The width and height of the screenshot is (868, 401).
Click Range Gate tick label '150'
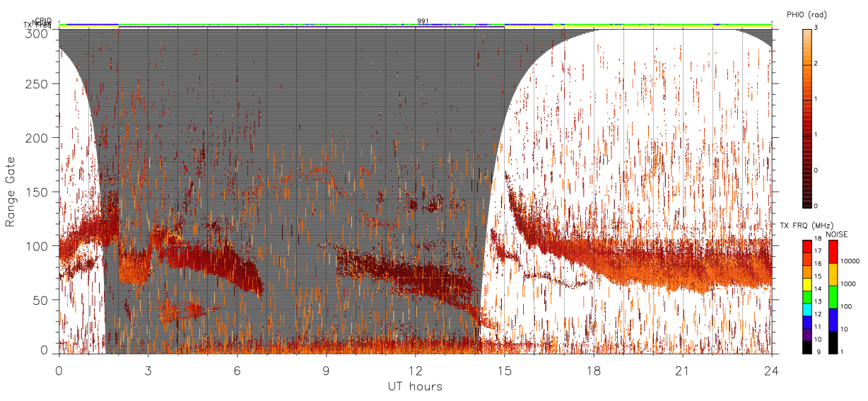pos(38,192)
